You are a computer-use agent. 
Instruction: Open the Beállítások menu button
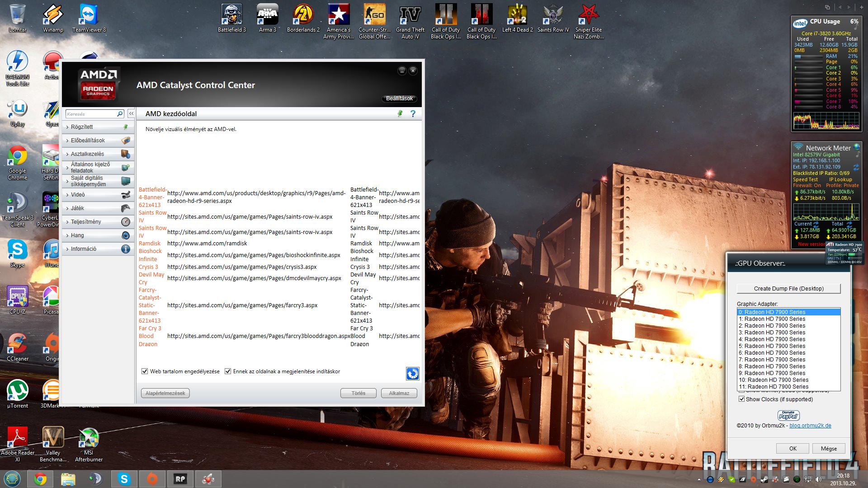tap(399, 99)
